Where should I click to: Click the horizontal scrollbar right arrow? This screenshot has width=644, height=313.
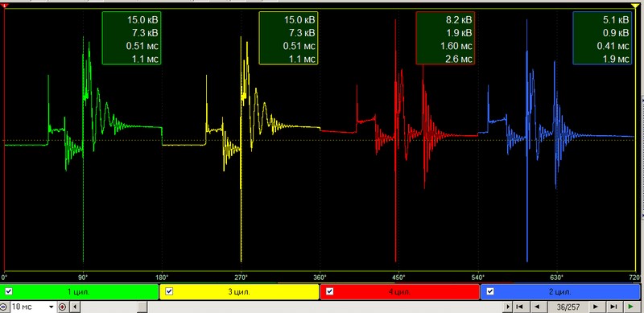click(x=509, y=307)
